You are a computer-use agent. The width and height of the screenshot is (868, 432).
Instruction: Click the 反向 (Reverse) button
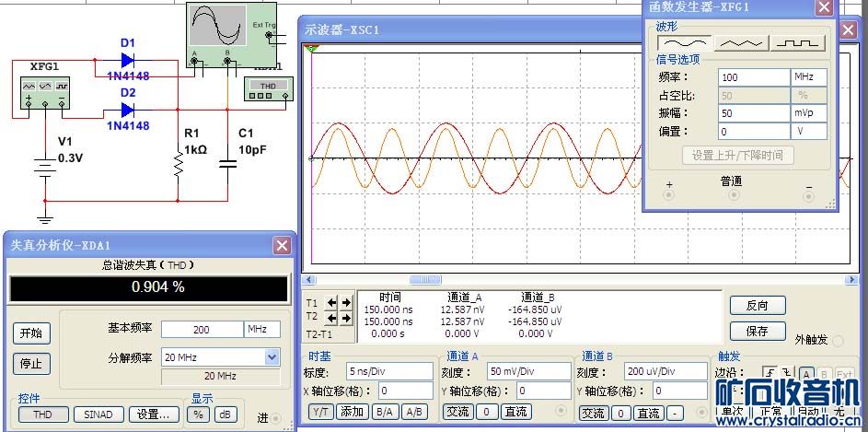click(758, 305)
